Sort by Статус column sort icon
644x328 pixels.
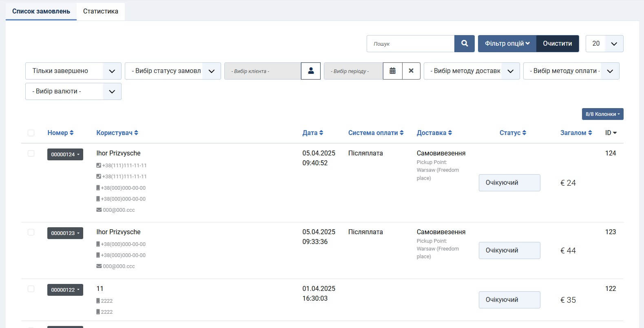524,133
